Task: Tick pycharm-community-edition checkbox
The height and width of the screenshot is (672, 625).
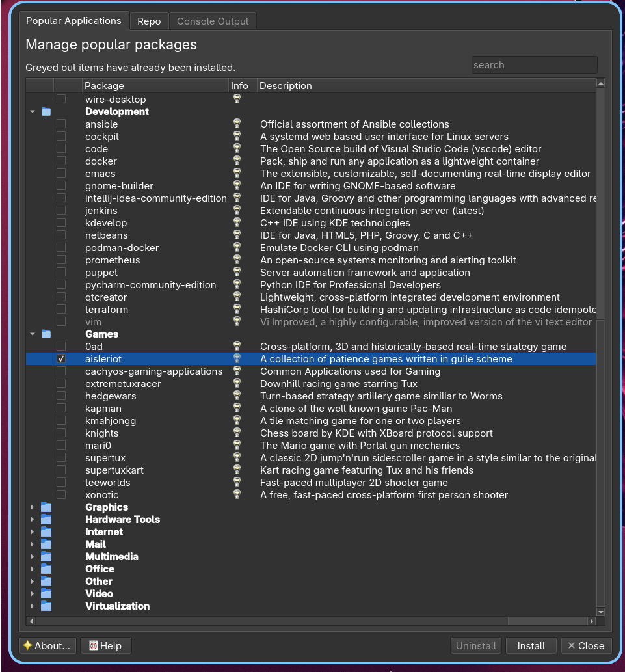Action: click(x=61, y=284)
